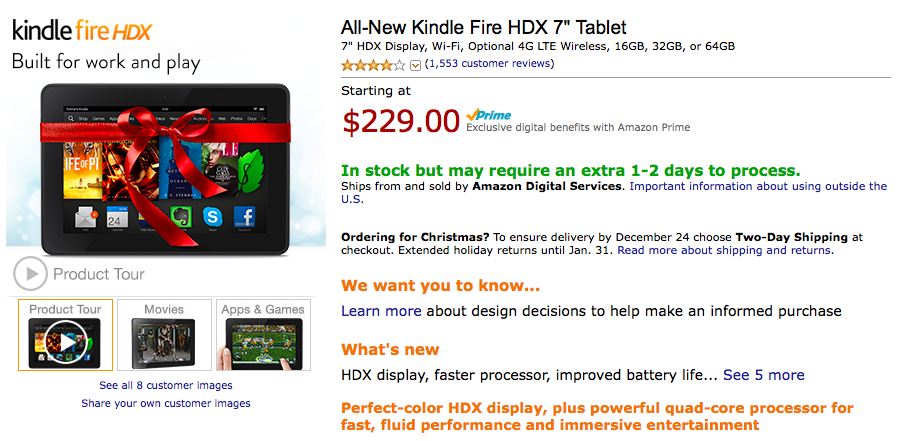901x441 pixels.
Task: Click the Prime logo badge
Action: [x=488, y=114]
